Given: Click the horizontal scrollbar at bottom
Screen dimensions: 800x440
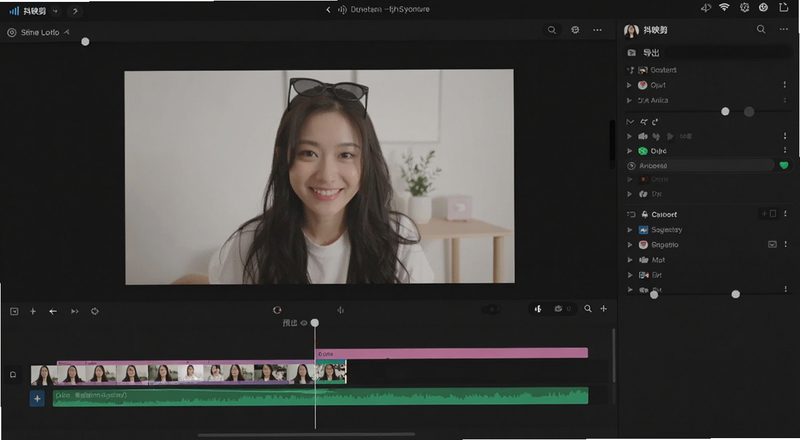Looking at the screenshot, I should (306, 435).
